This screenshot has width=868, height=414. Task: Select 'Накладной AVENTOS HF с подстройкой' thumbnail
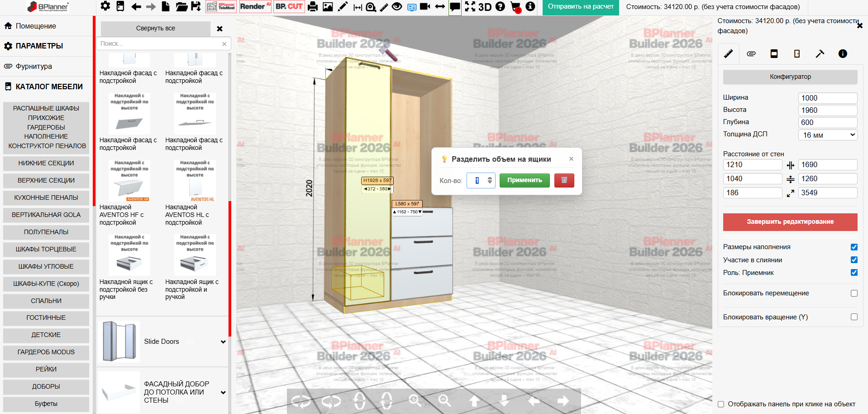(129, 181)
